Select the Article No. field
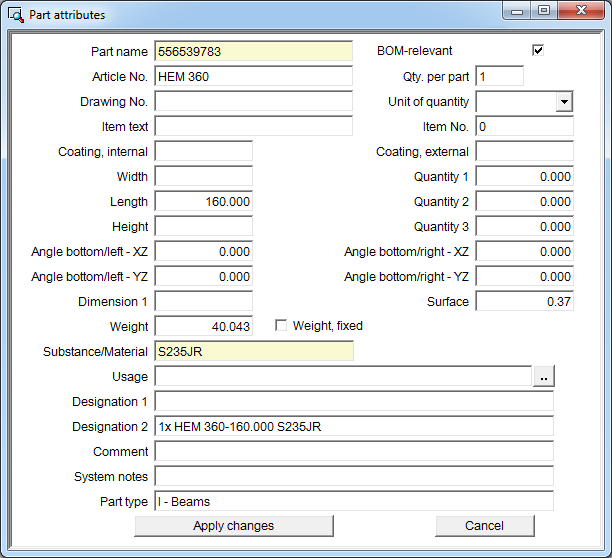 pyautogui.click(x=253, y=77)
